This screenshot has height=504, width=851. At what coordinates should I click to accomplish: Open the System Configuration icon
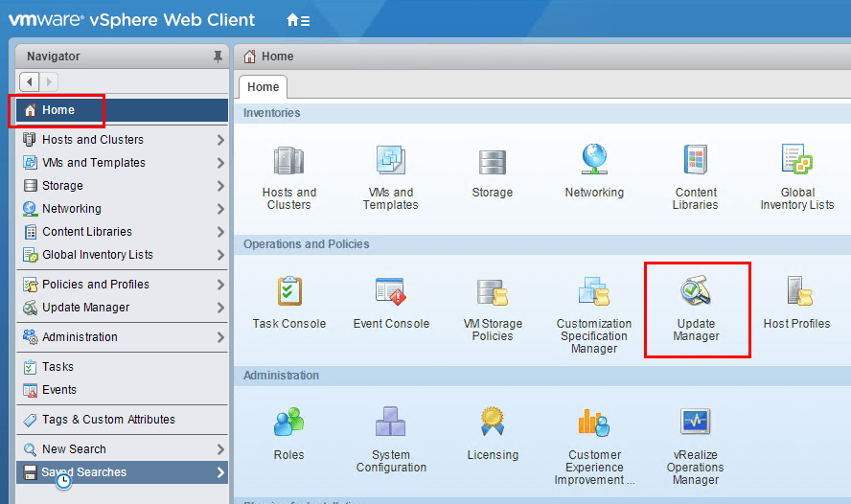click(x=391, y=422)
